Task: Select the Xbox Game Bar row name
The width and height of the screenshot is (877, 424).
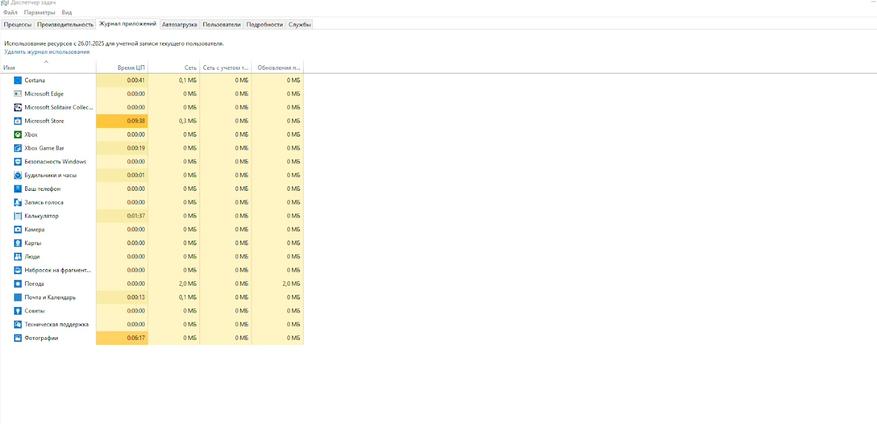Action: tap(44, 148)
